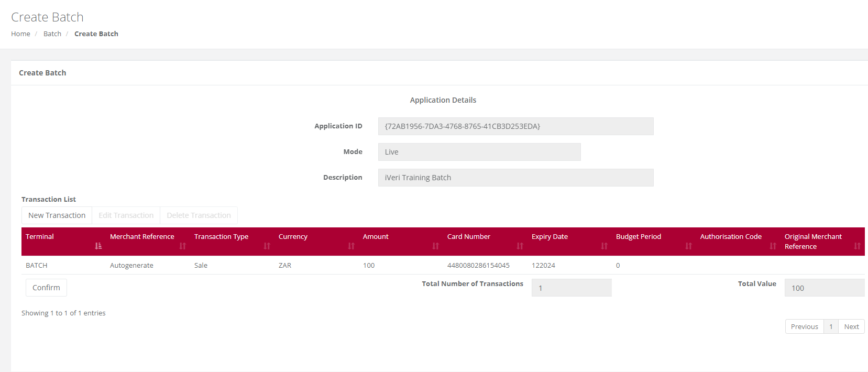Image resolution: width=868 pixels, height=372 pixels.
Task: Click the Transaction List label
Action: [x=49, y=199]
